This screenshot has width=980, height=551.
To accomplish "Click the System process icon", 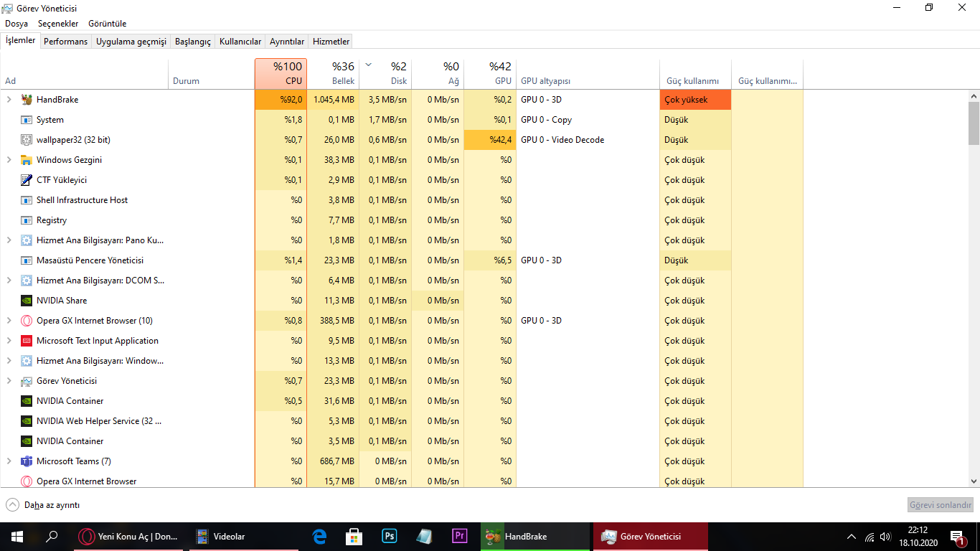I will tap(27, 120).
